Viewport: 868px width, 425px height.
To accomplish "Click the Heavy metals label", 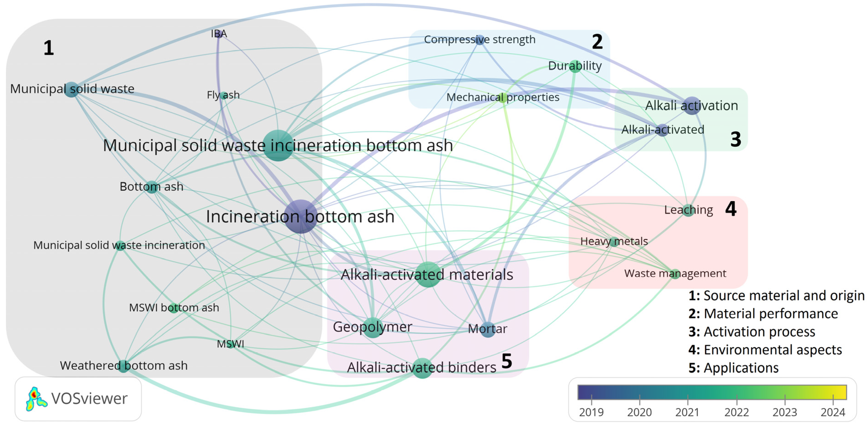I will [614, 242].
